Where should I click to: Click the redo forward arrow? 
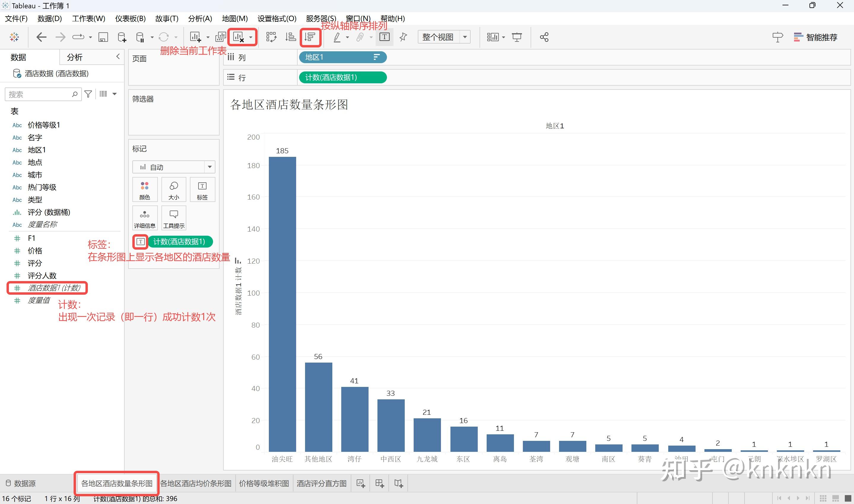pos(60,37)
